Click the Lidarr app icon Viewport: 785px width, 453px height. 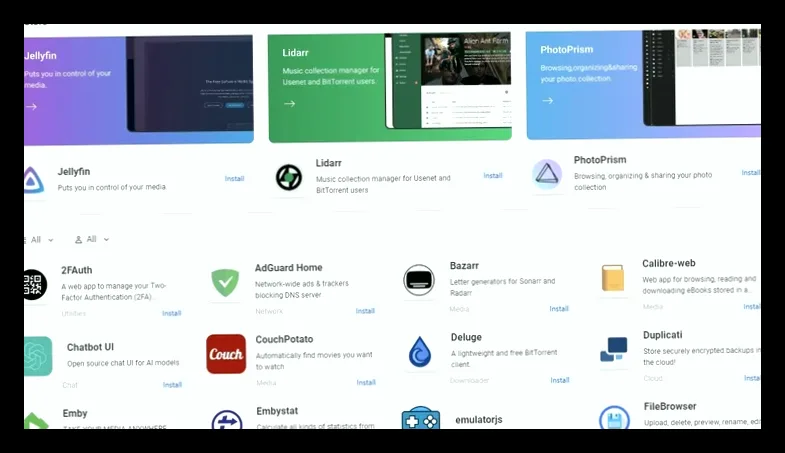[289, 177]
